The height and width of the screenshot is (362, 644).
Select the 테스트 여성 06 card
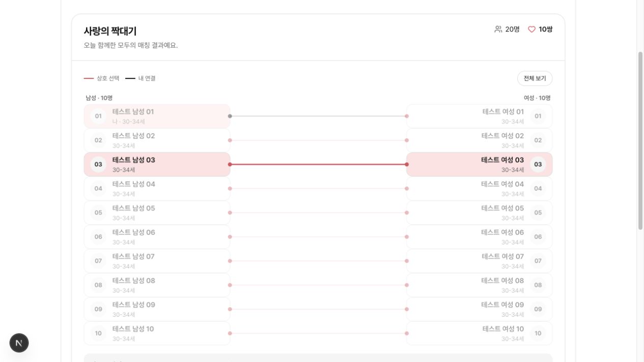coord(479,237)
